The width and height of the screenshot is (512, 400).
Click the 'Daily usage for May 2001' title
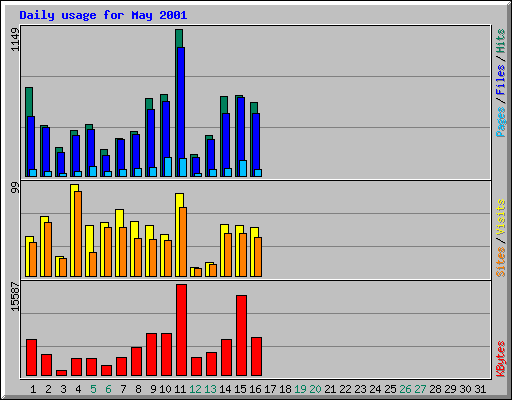(x=103, y=15)
